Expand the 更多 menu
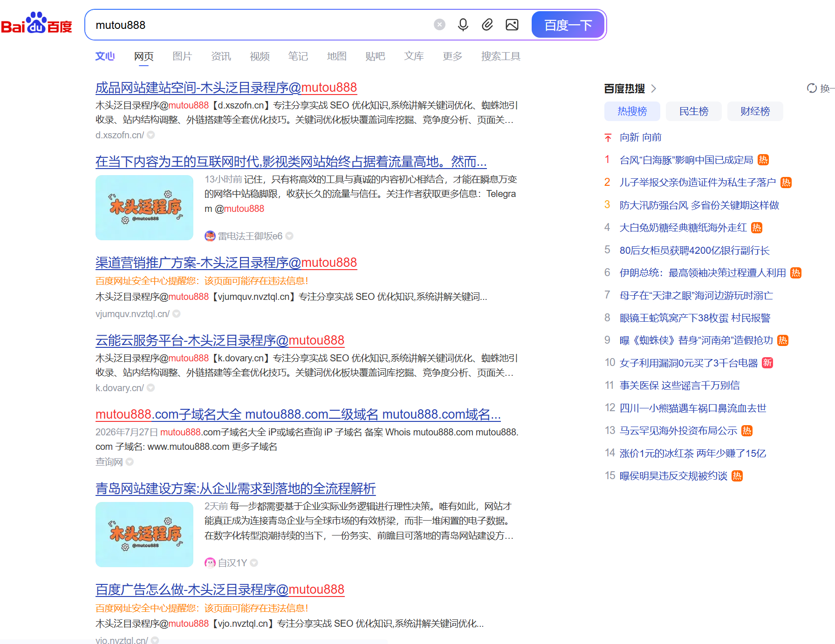The height and width of the screenshot is (644, 835). tap(452, 56)
